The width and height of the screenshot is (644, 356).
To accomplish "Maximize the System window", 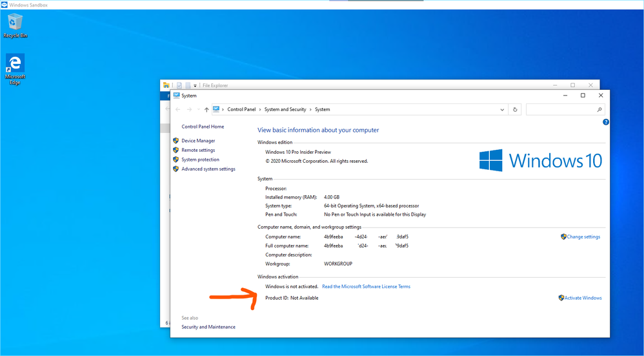I will click(x=583, y=96).
